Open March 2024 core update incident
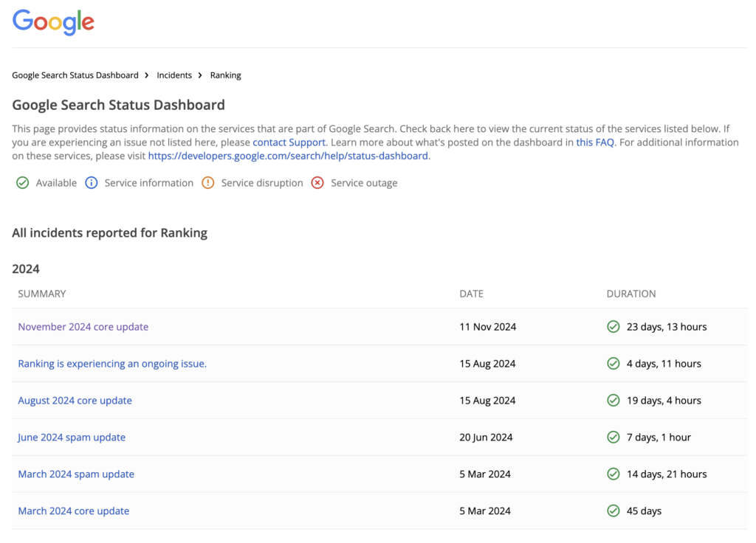Image resolution: width=756 pixels, height=543 pixels. pyautogui.click(x=74, y=511)
